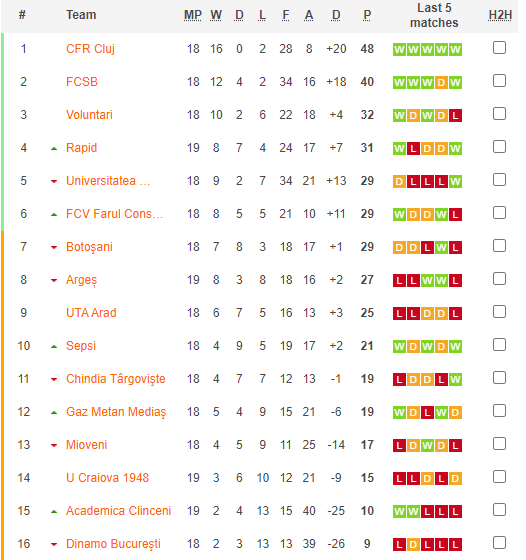The image size is (526, 560).
Task: Click the latest W result badge for CFR Cluj
Action: point(455,49)
